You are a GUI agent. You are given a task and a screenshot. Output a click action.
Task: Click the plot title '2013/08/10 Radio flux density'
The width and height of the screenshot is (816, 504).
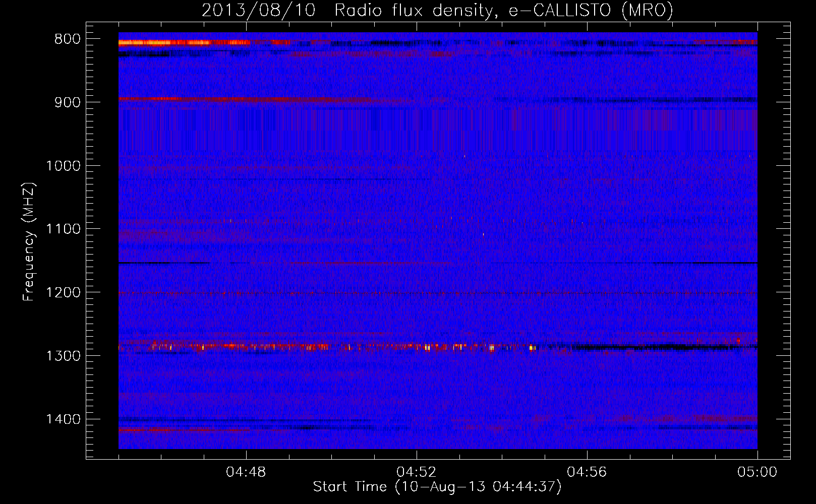coord(347,10)
